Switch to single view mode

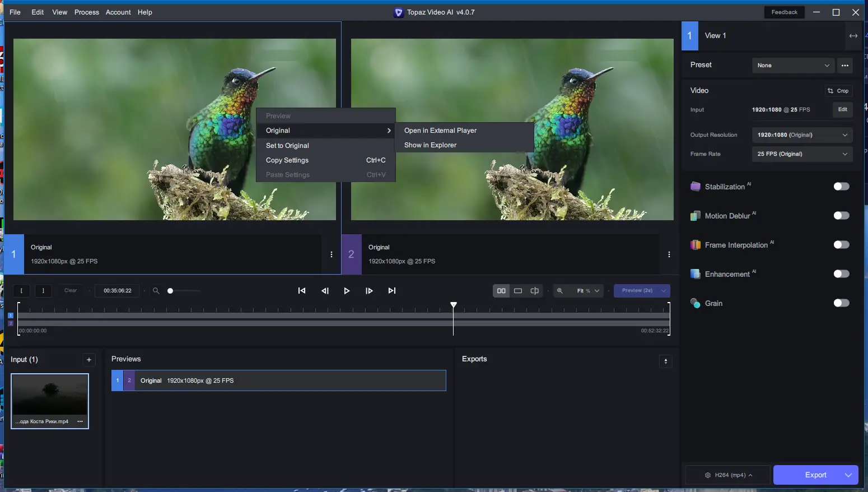518,291
